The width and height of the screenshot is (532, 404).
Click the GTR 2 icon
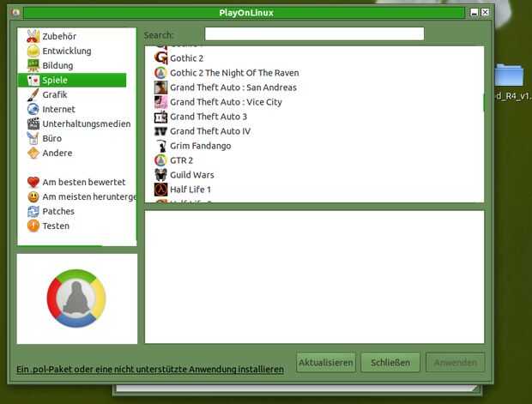(x=160, y=160)
